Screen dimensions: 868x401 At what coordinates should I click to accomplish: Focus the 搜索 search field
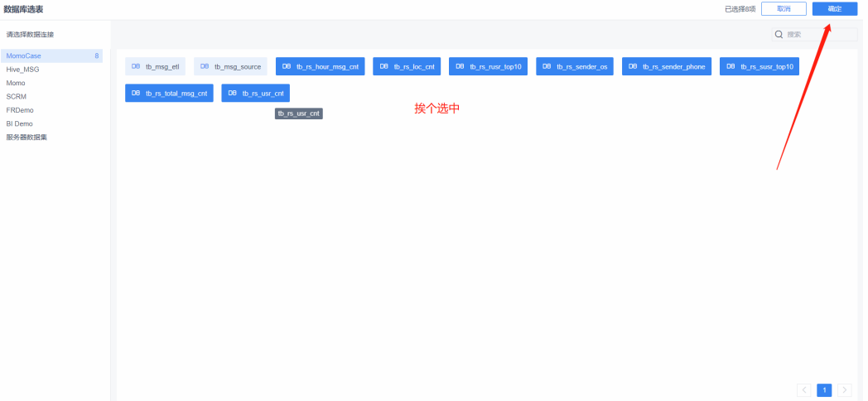coord(815,34)
